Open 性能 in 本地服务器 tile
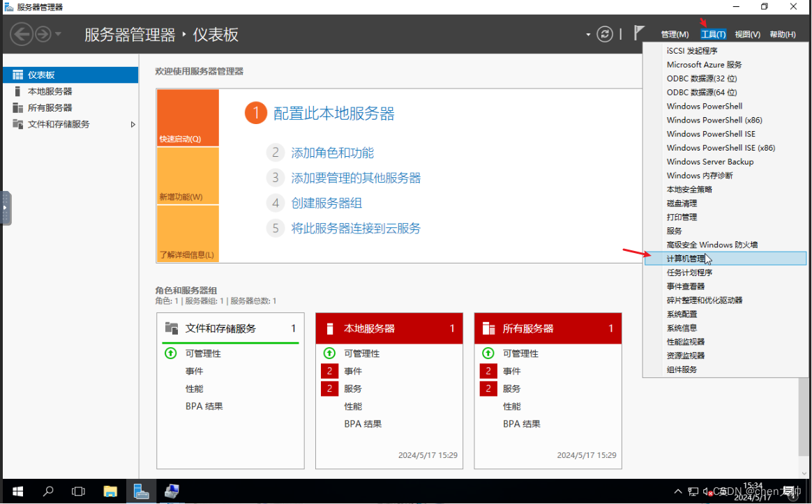This screenshot has height=504, width=812. pos(353,406)
